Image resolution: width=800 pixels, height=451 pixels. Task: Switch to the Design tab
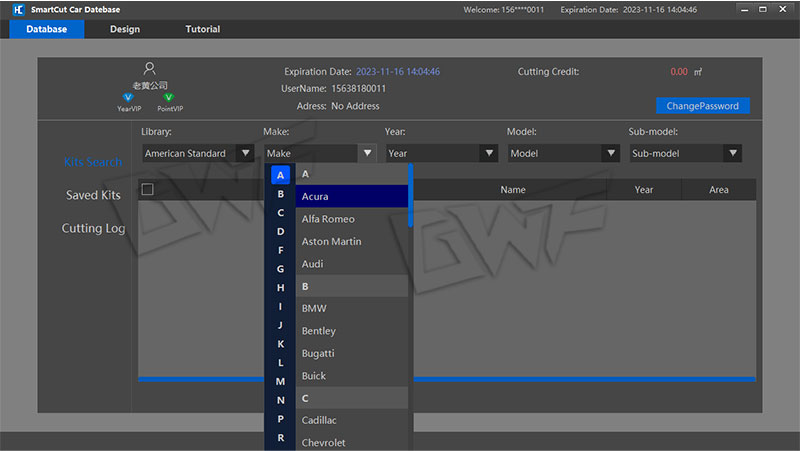click(125, 29)
